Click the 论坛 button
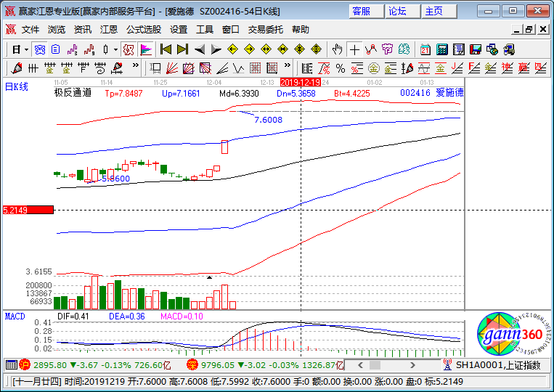554x392 pixels. (x=402, y=12)
